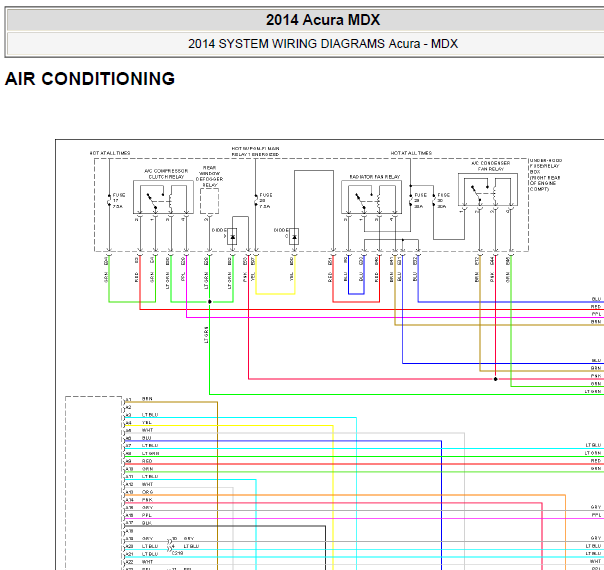Click the "WHT" label at pin A5

coord(147,430)
